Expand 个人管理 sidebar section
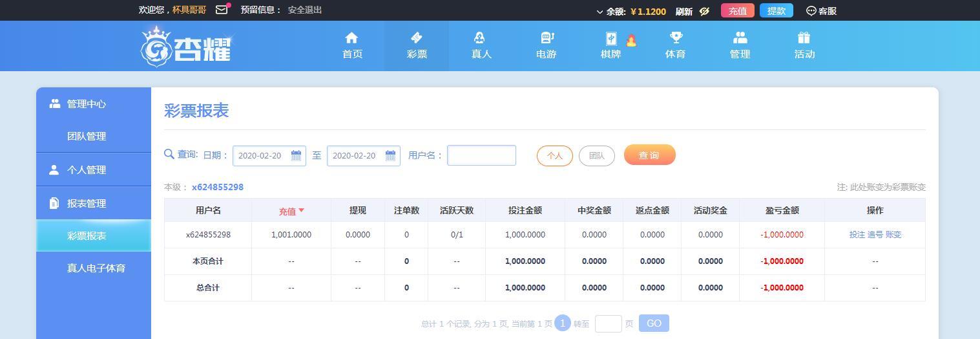980x339 pixels. tap(94, 169)
